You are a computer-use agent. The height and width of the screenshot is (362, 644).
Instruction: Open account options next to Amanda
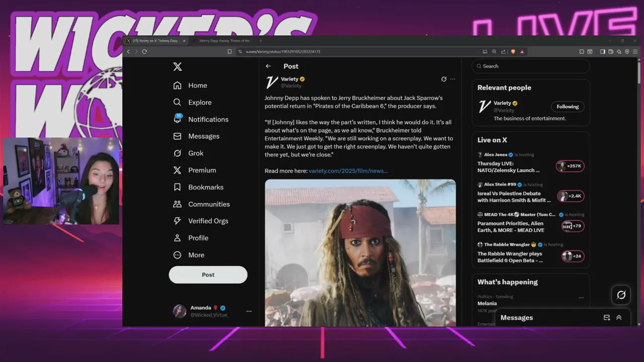click(x=249, y=311)
